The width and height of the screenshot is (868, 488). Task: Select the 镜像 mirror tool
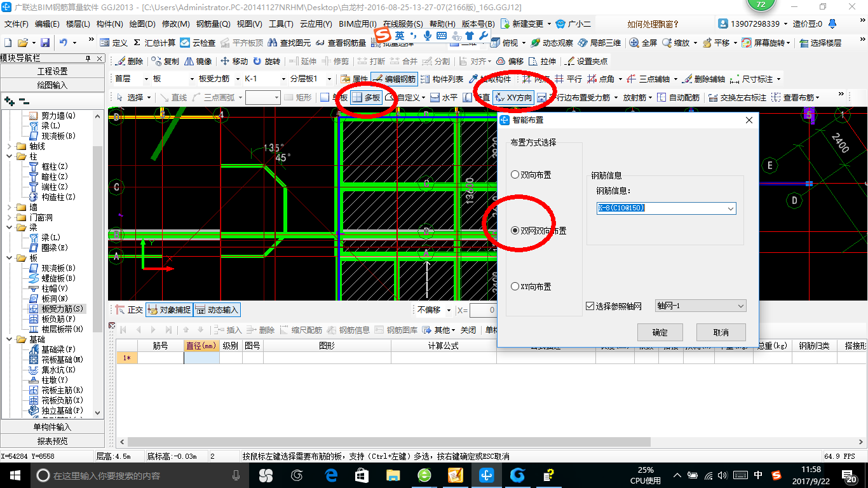click(x=198, y=62)
